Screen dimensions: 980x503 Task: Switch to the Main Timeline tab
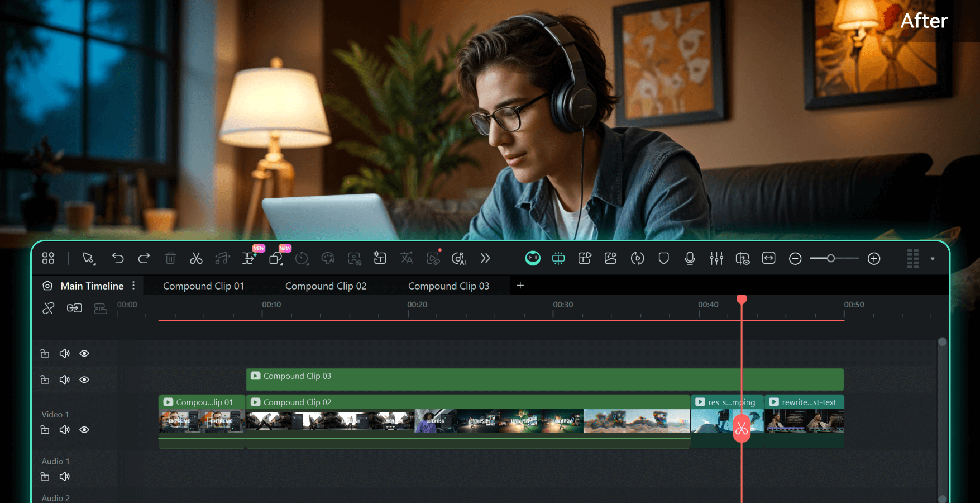[92, 286]
